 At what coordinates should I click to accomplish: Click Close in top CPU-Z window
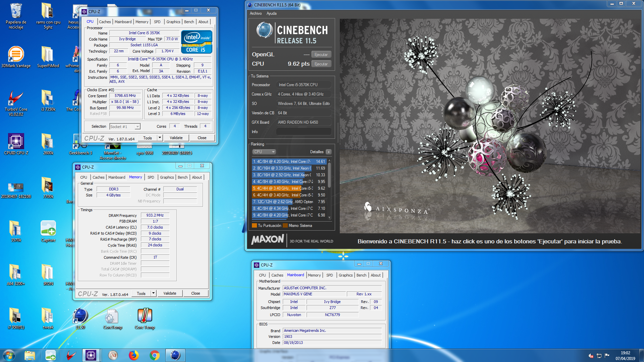coord(202,138)
